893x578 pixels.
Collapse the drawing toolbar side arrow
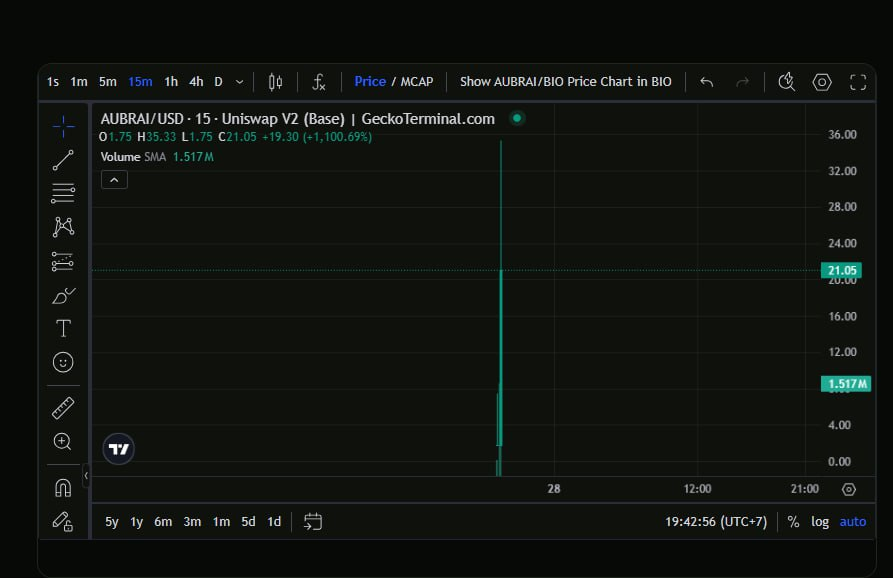pos(86,475)
